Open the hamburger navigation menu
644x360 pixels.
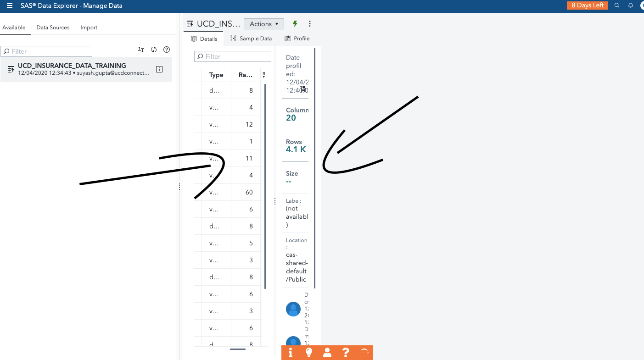pyautogui.click(x=9, y=6)
